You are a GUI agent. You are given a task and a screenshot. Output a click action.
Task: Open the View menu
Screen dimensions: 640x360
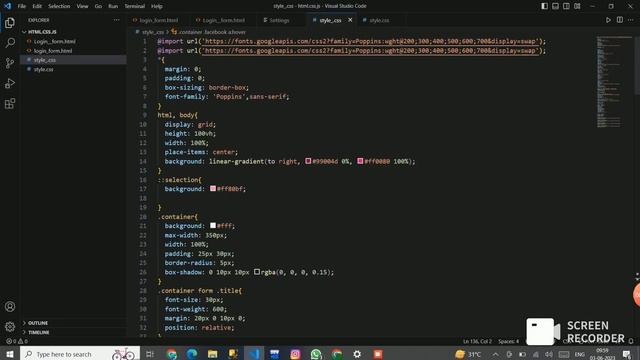pyautogui.click(x=82, y=6)
